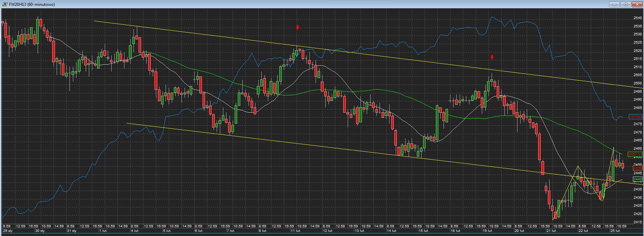Click the 2530 price level on axis
Screen dimensions: 644x236
pyautogui.click(x=638, y=34)
